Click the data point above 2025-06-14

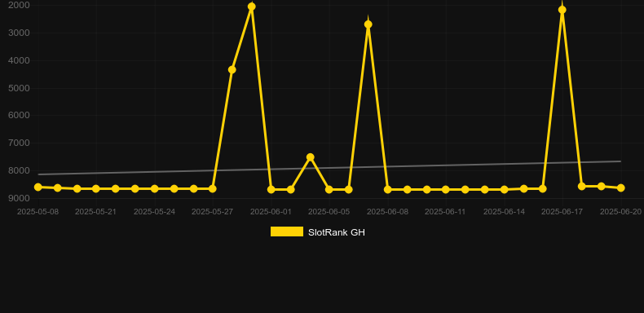[x=505, y=189]
